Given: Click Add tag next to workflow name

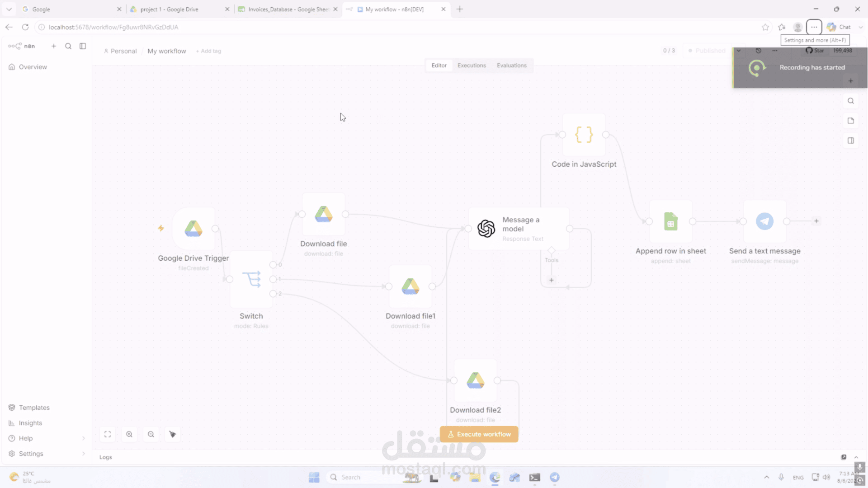Looking at the screenshot, I should [x=208, y=51].
